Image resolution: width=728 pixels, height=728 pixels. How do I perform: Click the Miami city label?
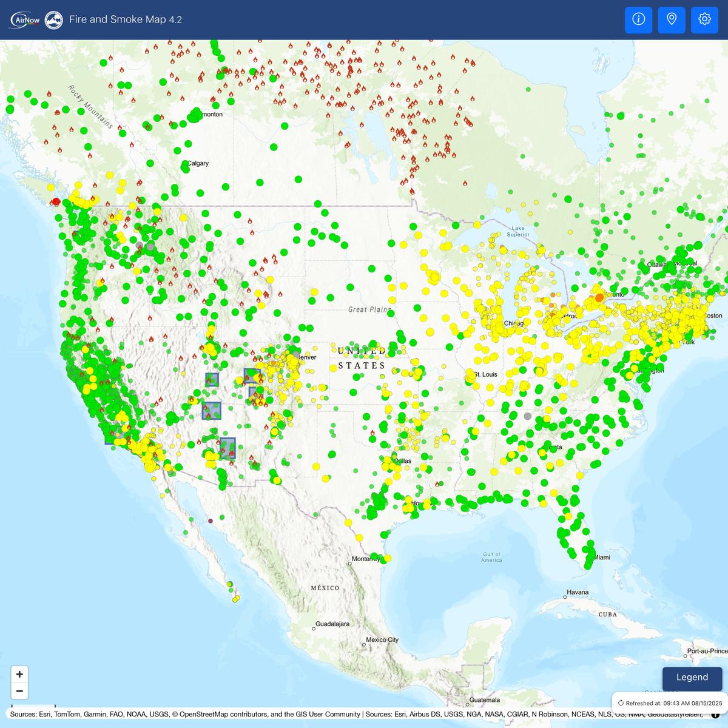tap(602, 557)
